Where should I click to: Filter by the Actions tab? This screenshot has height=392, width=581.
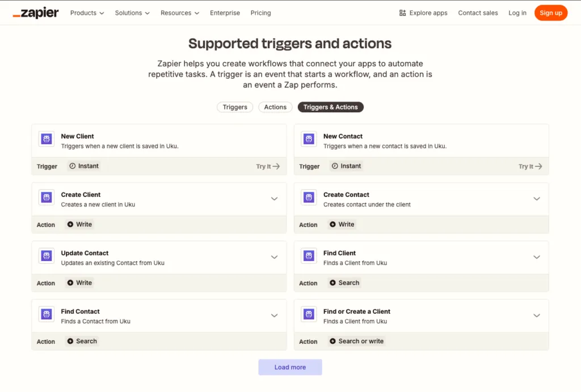pyautogui.click(x=275, y=107)
